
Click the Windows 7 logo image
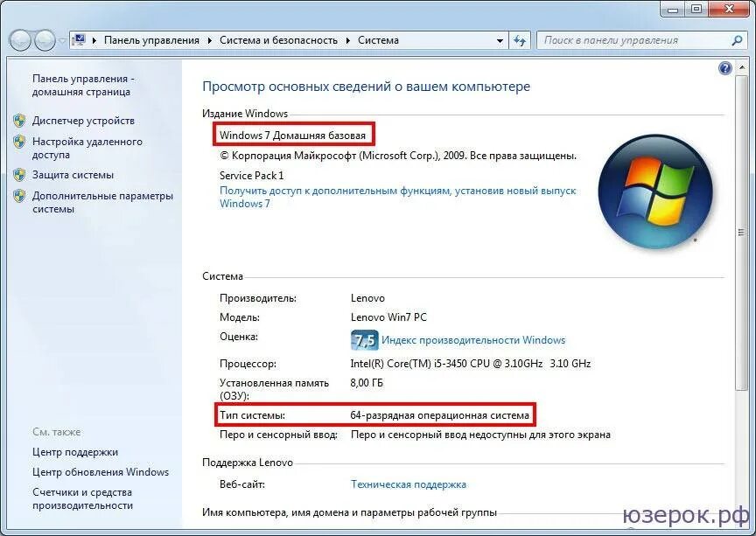click(x=655, y=191)
